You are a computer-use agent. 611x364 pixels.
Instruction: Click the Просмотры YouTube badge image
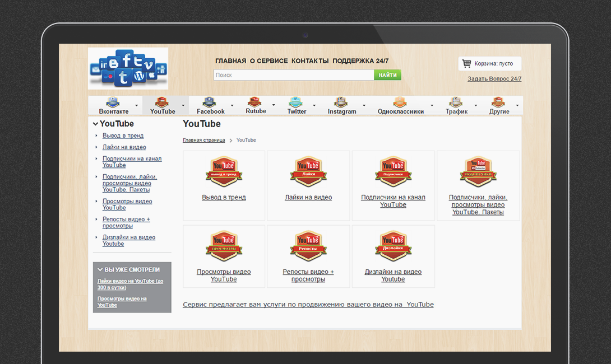(x=224, y=246)
